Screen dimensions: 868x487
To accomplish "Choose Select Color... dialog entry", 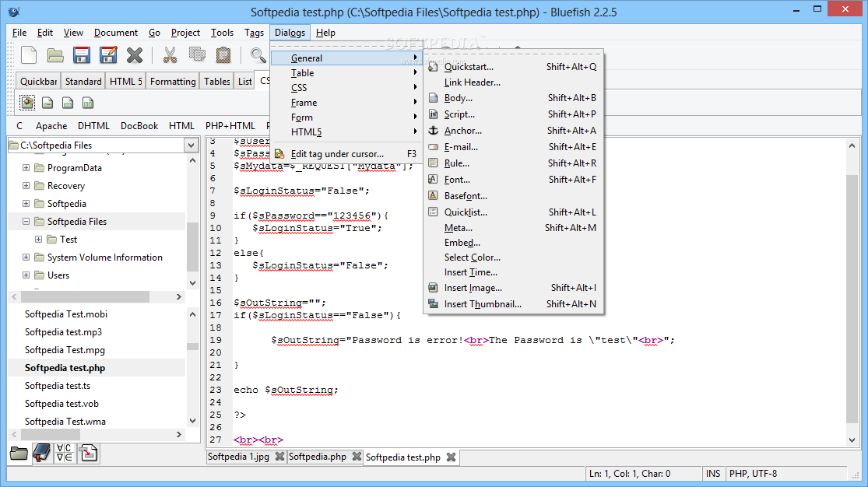I will (x=513, y=258).
